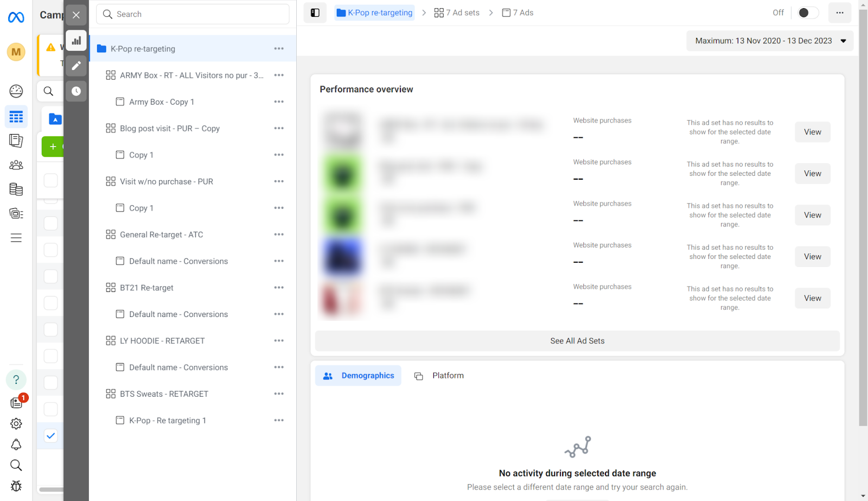Open Settings gear in sidebar
Screen dimensions: 868x501
point(16,423)
